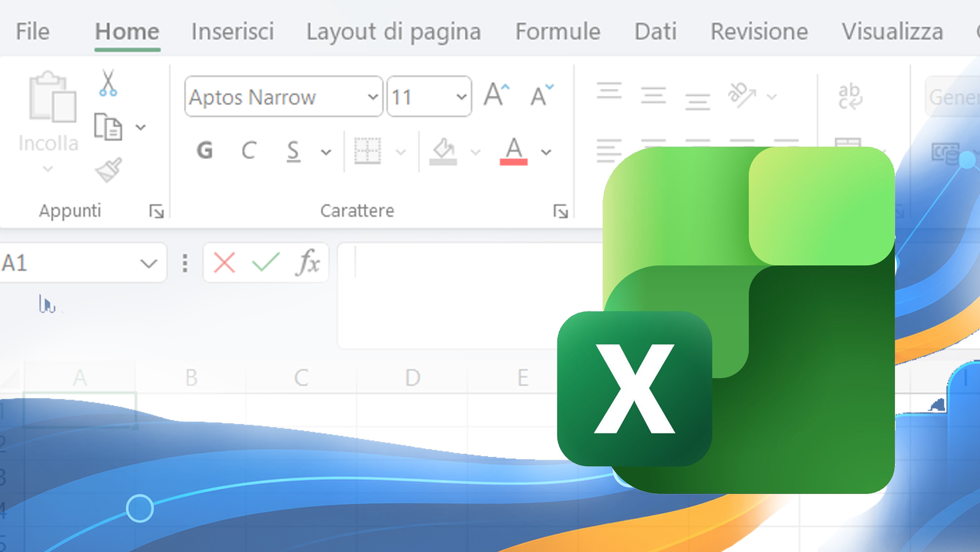
Task: Apply the fill color bucket
Action: tap(443, 151)
